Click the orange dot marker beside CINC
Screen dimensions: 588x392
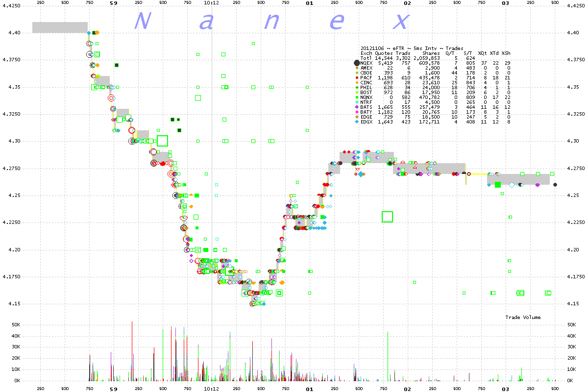357,82
